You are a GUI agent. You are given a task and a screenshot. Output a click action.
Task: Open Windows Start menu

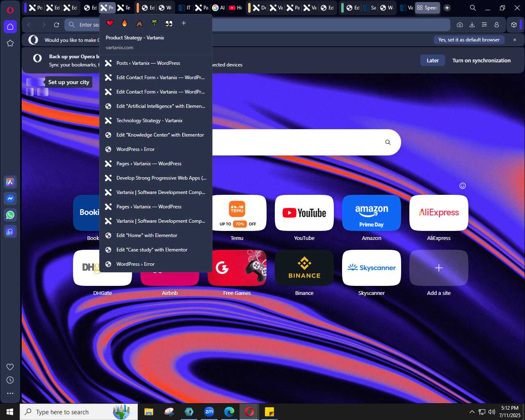(x=10, y=412)
